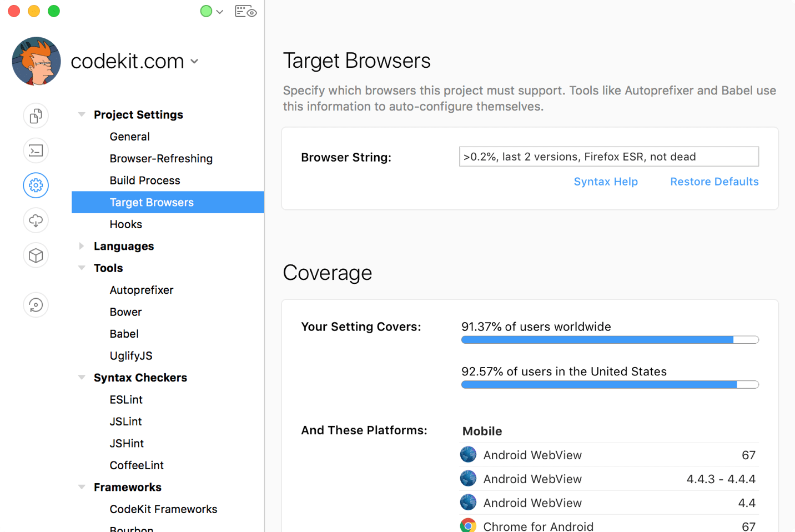Click the Restore Defaults link

pos(714,182)
